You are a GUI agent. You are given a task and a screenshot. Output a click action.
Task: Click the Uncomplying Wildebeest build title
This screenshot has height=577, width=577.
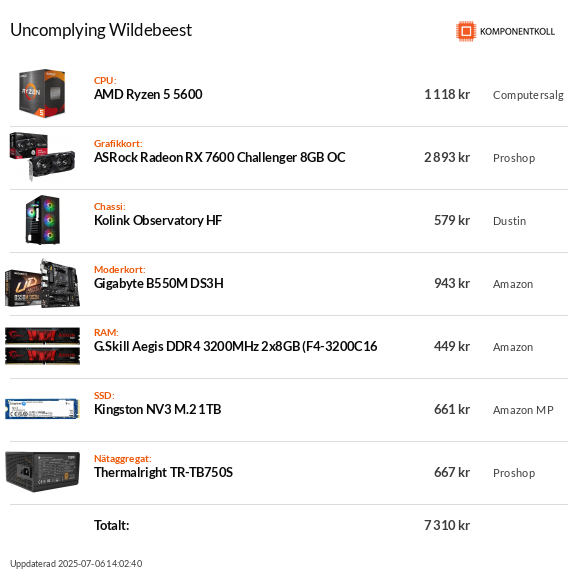101,31
